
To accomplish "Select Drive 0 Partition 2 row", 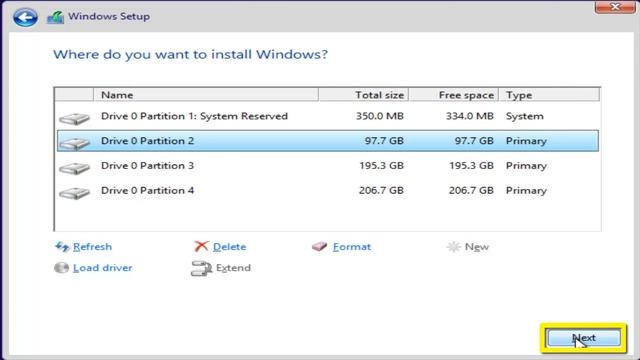I will click(x=328, y=141).
